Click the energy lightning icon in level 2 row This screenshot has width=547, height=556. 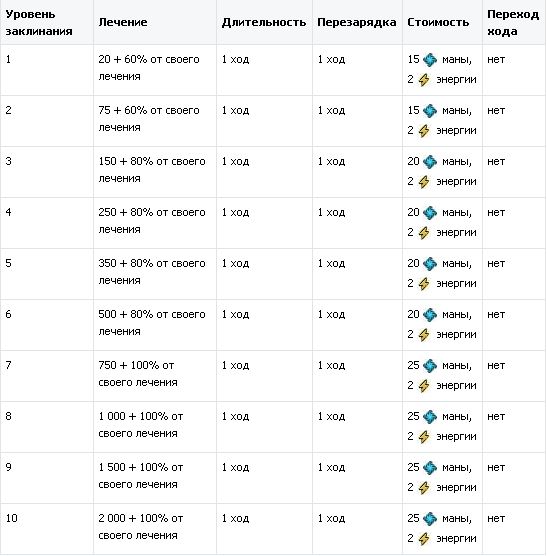[x=424, y=131]
